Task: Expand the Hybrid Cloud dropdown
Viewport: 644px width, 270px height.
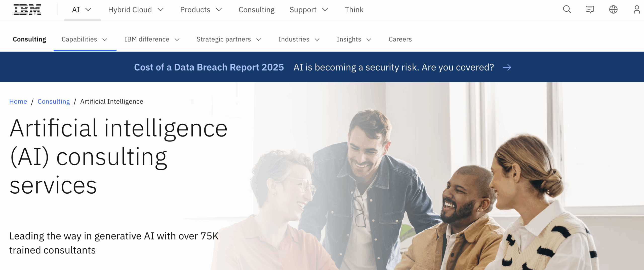Action: click(136, 10)
